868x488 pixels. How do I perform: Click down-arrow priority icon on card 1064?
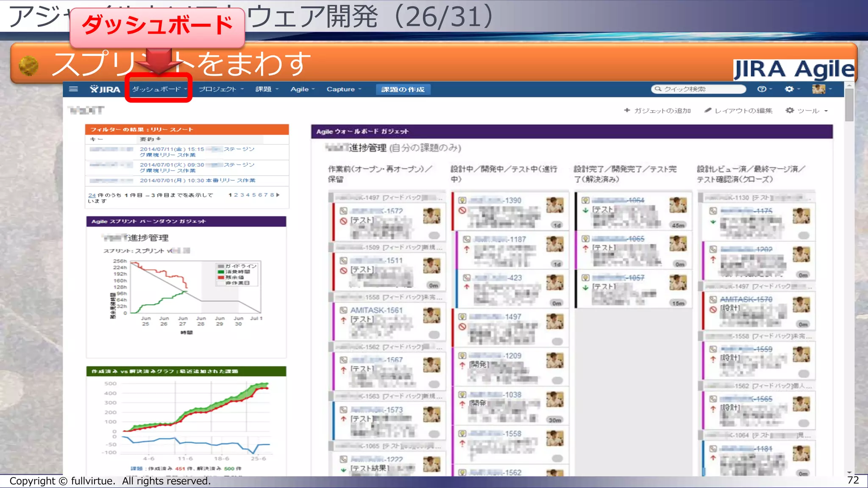coord(585,210)
